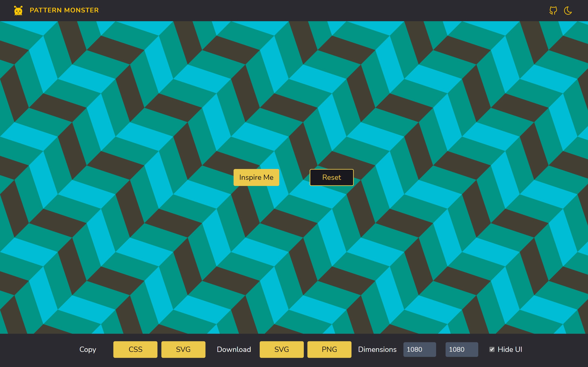588x367 pixels.
Task: Click the Download label in bottom bar
Action: click(234, 349)
